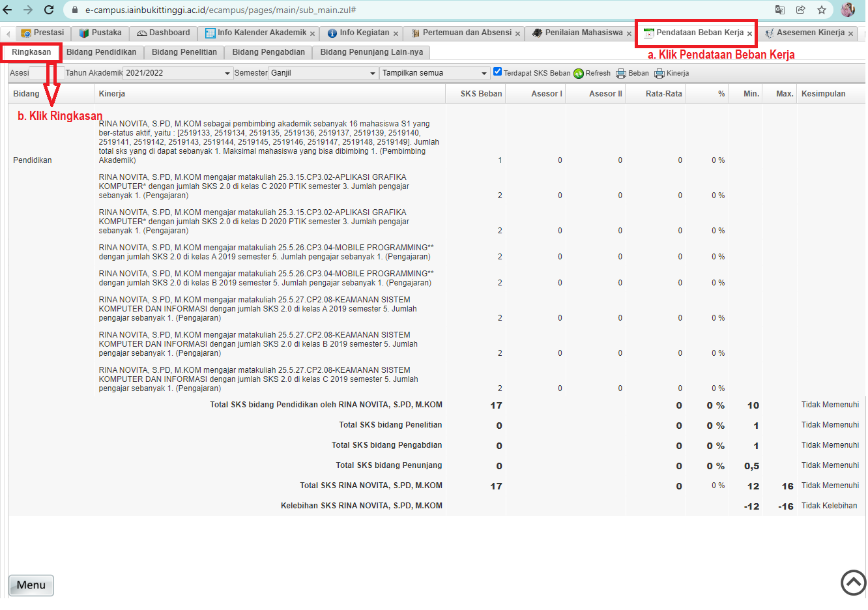
Task: Open the Tampilkan semua dropdown
Action: pyautogui.click(x=484, y=74)
